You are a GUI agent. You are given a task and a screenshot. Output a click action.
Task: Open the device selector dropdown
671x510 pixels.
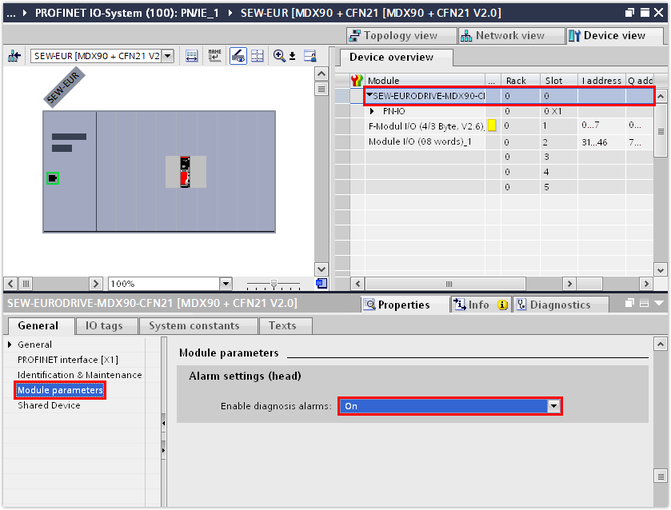167,56
